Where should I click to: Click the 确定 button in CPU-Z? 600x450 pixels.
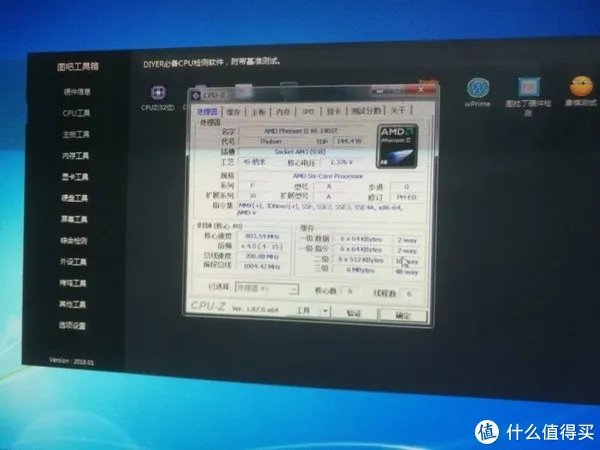click(403, 315)
